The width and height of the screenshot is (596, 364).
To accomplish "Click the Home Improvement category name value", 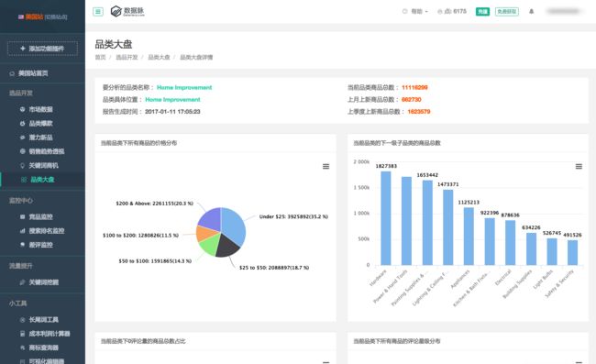I will click(x=184, y=87).
